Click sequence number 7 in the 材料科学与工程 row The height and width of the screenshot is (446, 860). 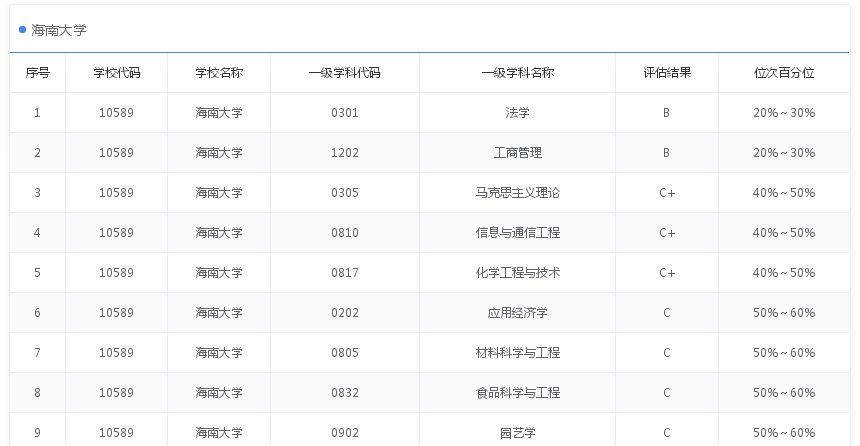pos(37,353)
